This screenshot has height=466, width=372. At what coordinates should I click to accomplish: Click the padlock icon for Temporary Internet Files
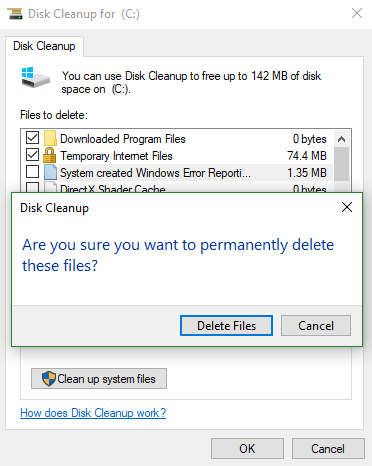point(49,155)
